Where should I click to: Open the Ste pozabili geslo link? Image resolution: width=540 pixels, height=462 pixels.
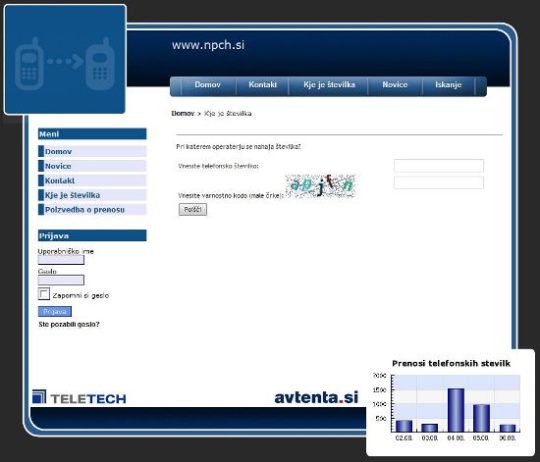pyautogui.click(x=69, y=324)
